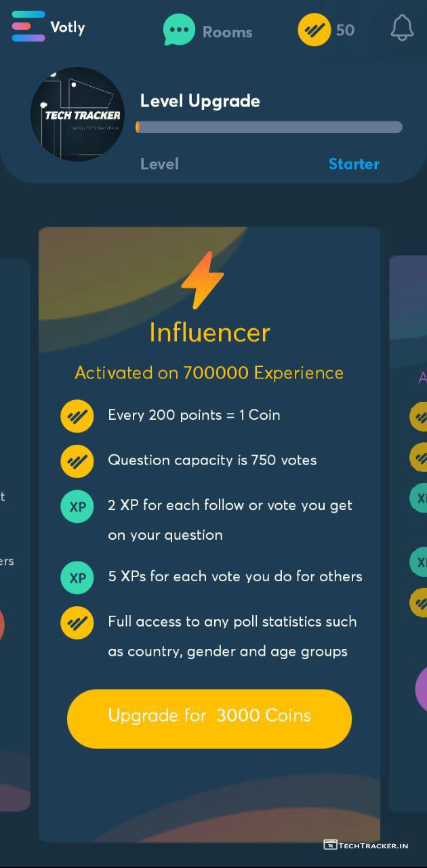427x868 pixels.
Task: Open the Rooms tab label
Action: coord(227,32)
